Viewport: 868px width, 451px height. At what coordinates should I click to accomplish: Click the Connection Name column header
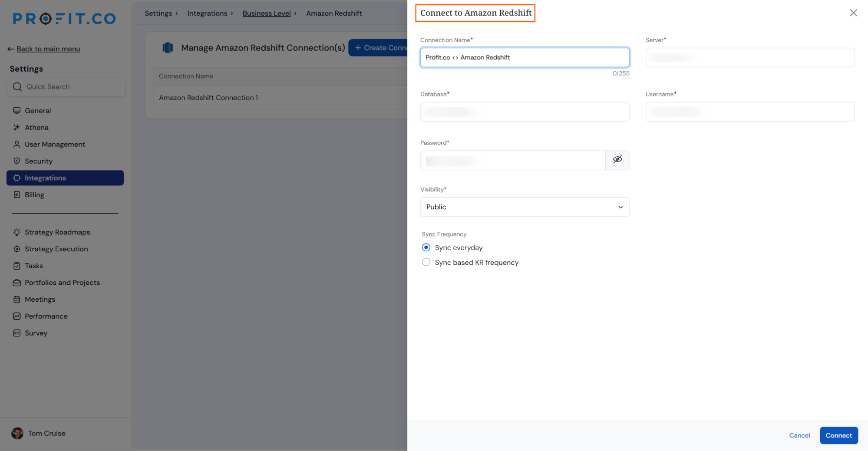click(186, 76)
